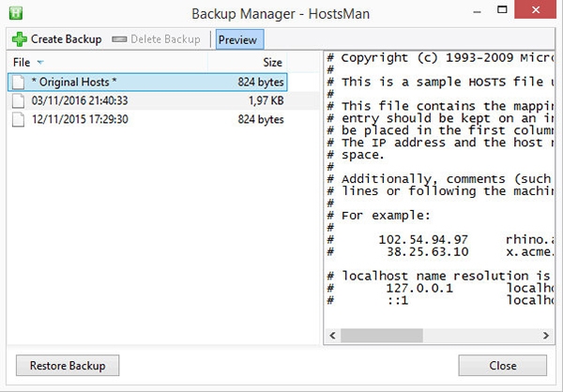Click the 824 bytes size of 12/11/2015 backup
Screen dimensions: 563x392
261,119
